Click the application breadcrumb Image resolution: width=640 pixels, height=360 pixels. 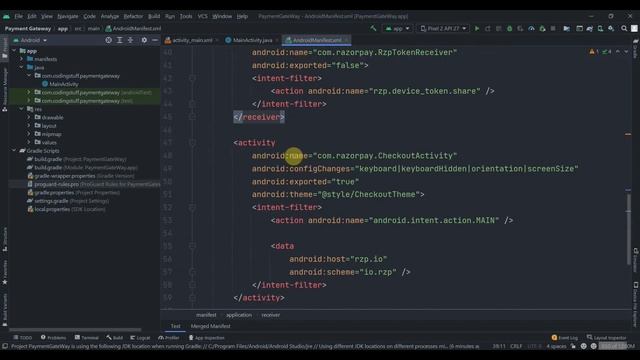(239, 315)
